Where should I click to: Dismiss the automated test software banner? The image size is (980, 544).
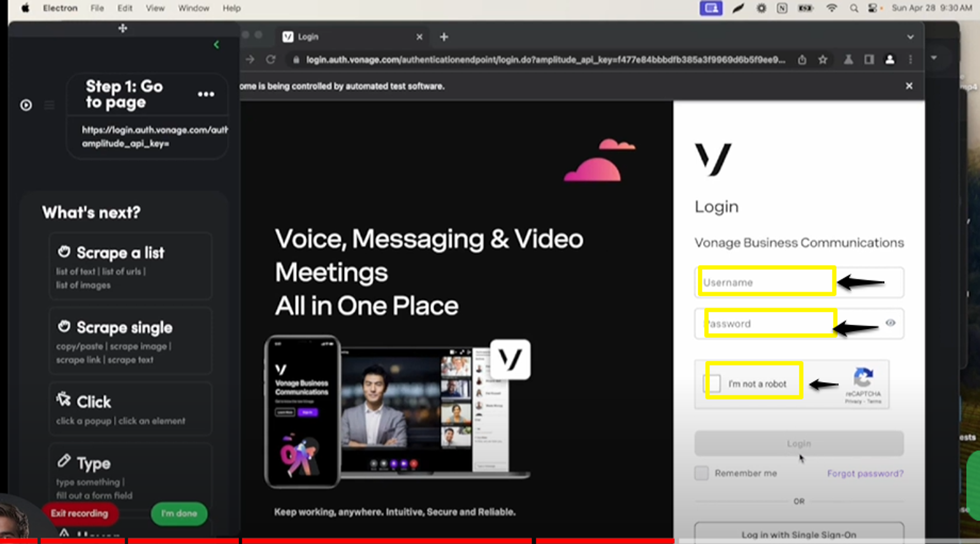pyautogui.click(x=909, y=86)
